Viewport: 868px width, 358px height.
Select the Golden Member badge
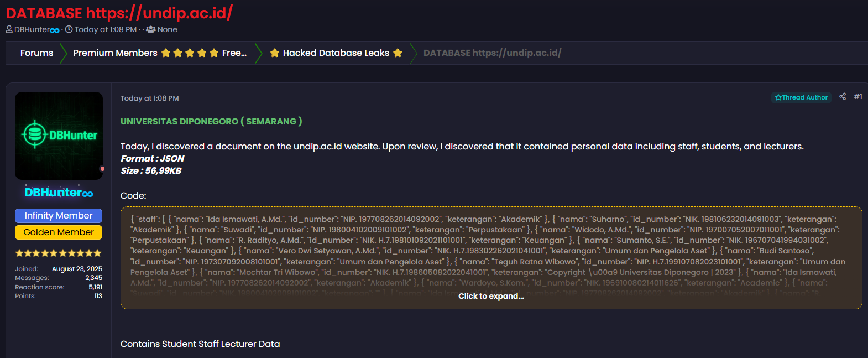(59, 232)
